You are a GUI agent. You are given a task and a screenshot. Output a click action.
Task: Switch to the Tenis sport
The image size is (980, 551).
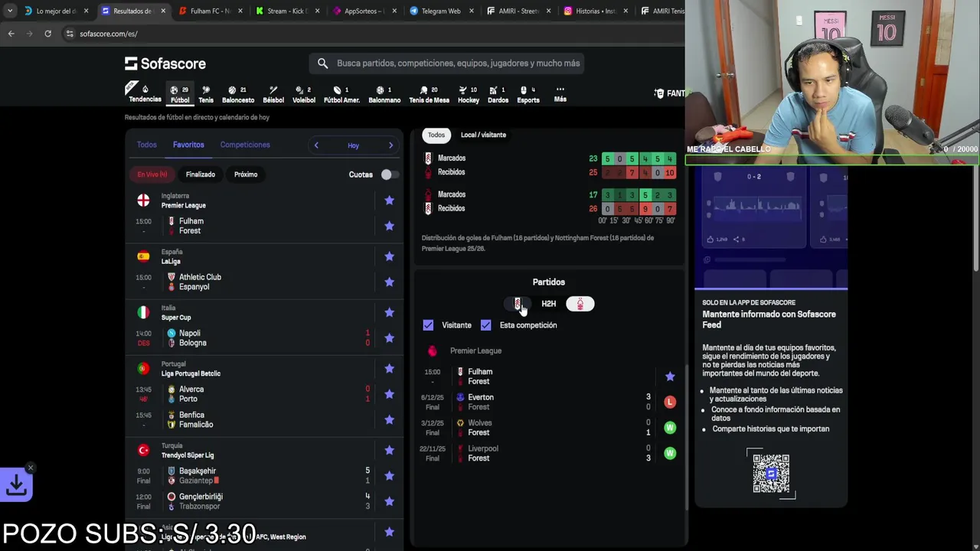coord(206,93)
